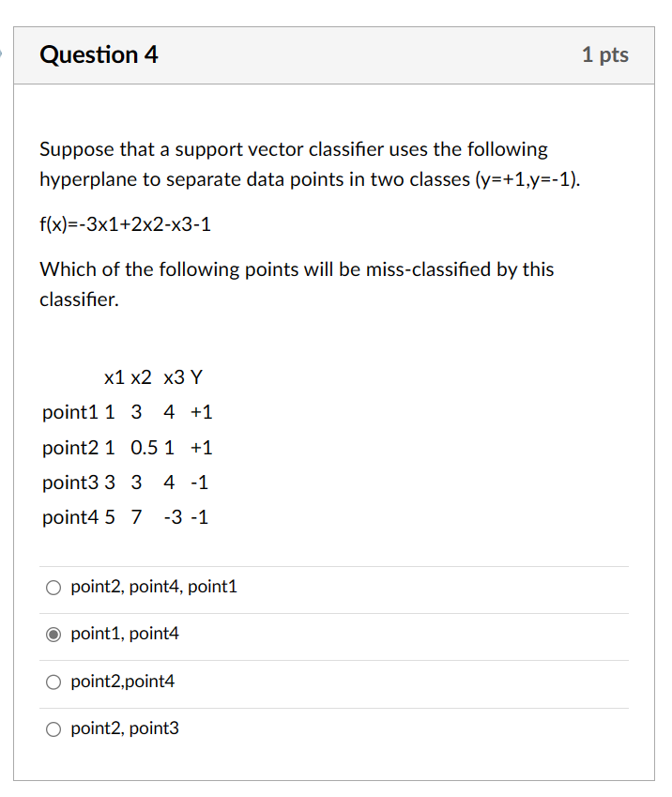This screenshot has width=672, height=797.
Task: Select the radio button for point2, point4, point1
Action: coord(53,587)
